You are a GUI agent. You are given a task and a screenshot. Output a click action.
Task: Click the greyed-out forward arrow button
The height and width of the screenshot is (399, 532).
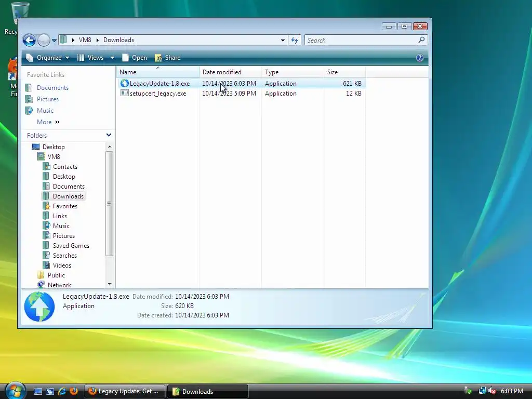tap(44, 41)
